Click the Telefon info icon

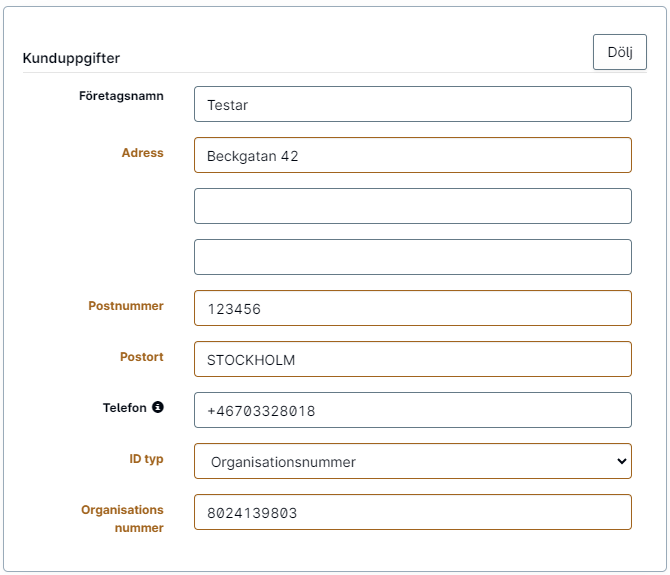(x=158, y=407)
